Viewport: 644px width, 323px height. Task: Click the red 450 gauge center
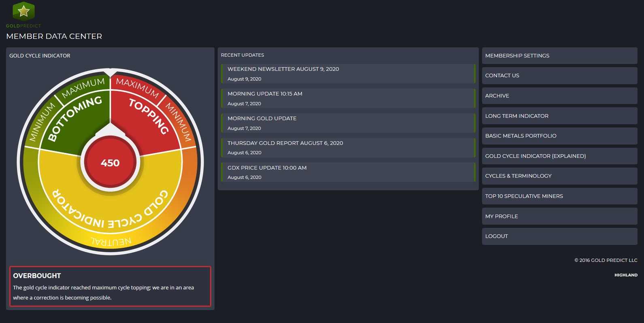coord(110,163)
